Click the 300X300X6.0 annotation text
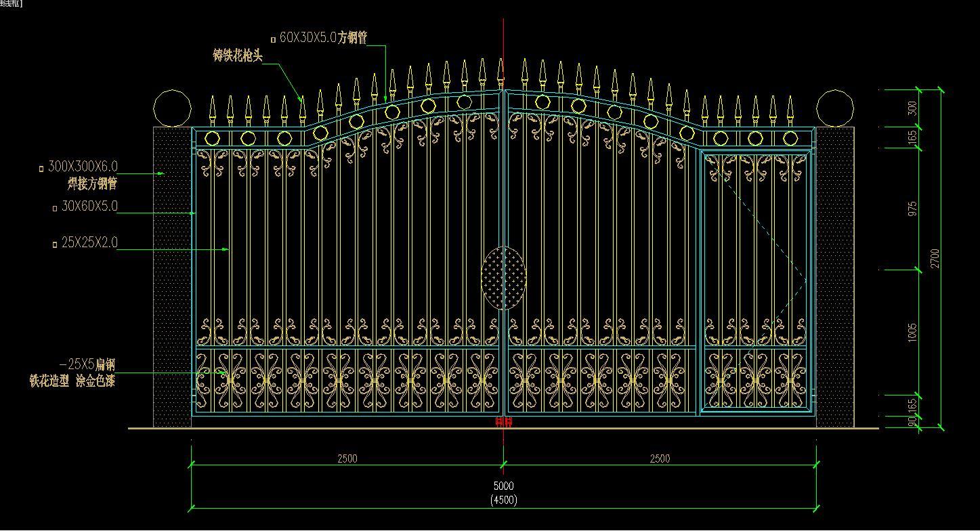The width and height of the screenshot is (980, 531). point(83,167)
